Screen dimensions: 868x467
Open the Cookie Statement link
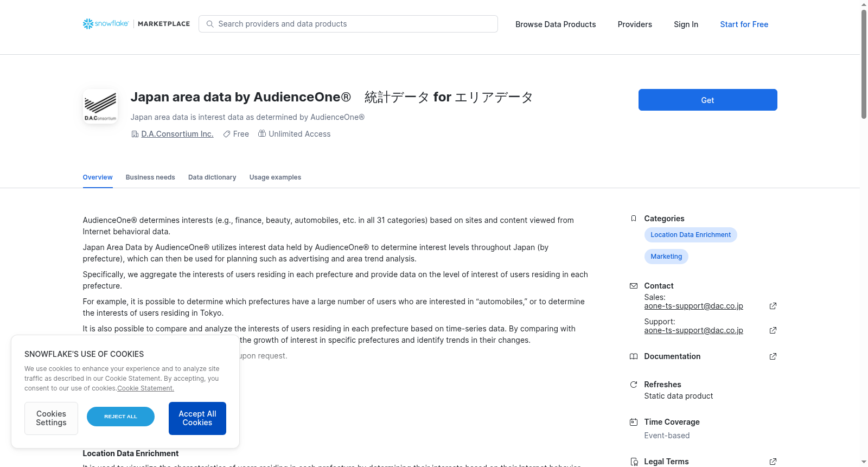145,388
